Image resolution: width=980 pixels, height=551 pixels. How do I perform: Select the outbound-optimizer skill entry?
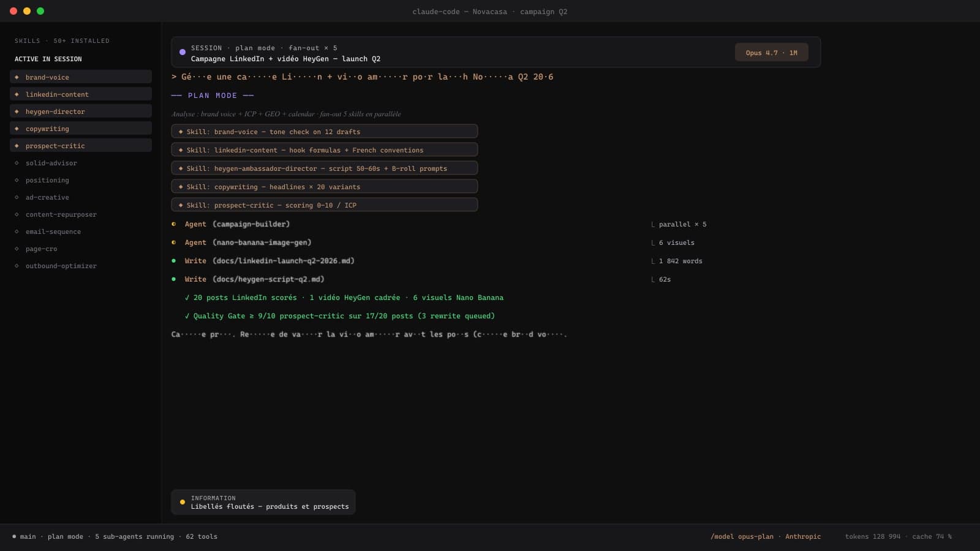(x=61, y=266)
